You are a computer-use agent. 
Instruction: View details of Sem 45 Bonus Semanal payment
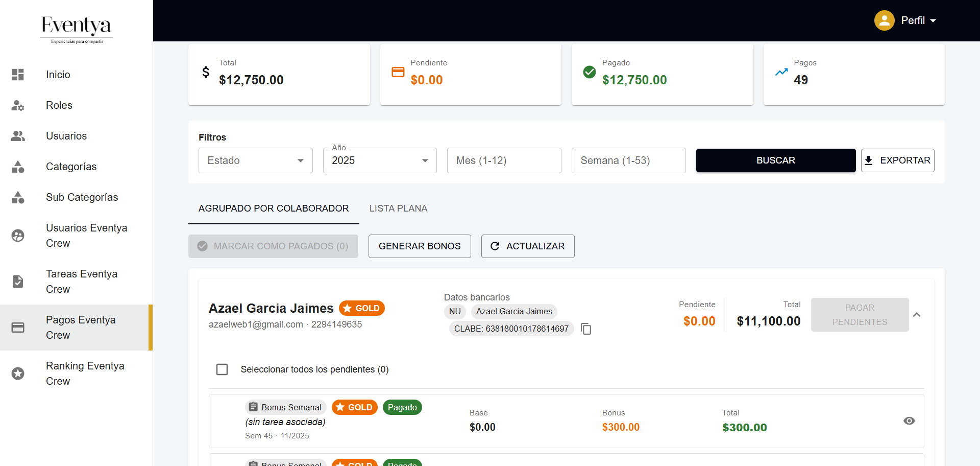coord(909,421)
